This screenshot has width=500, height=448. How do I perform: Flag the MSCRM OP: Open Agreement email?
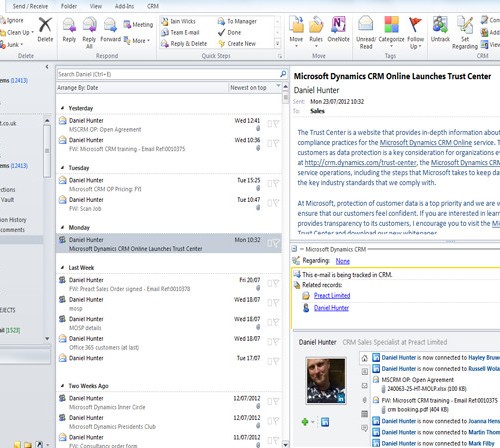point(276,124)
